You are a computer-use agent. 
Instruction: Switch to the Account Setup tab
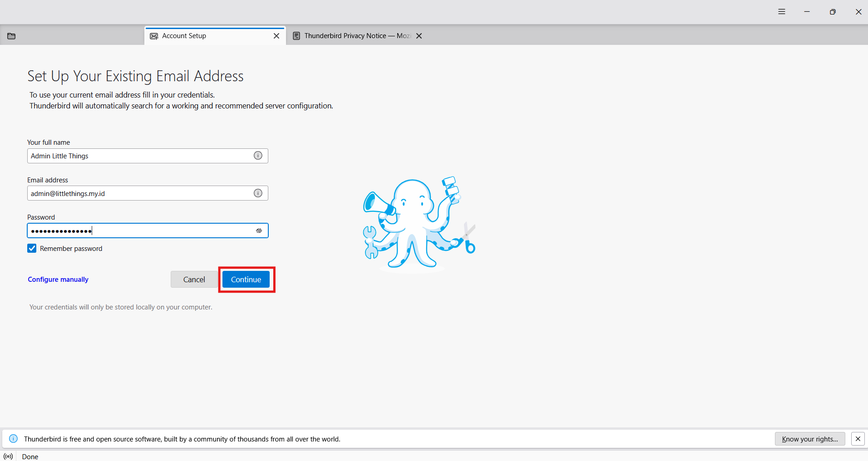[x=215, y=36]
